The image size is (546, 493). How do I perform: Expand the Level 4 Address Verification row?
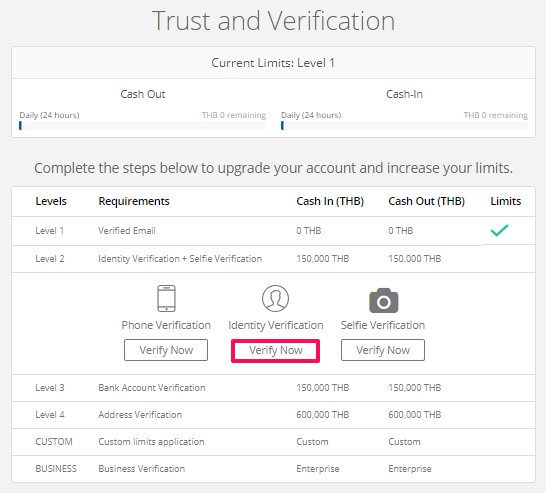click(273, 415)
